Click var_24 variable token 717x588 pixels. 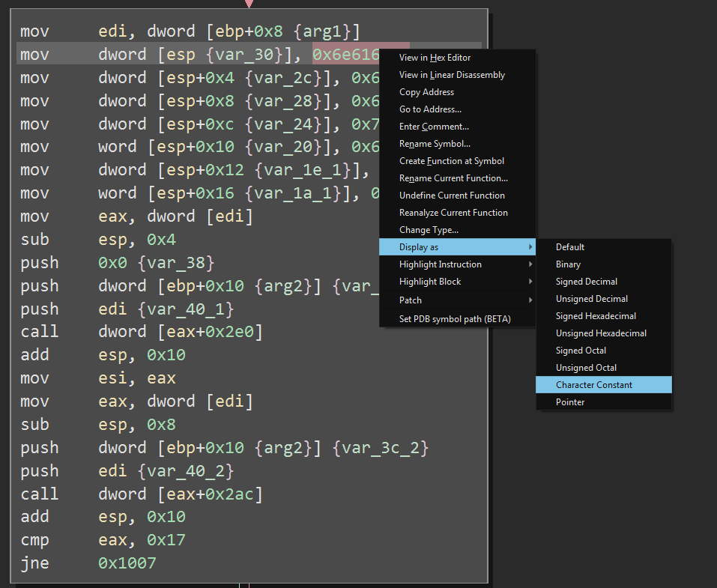(283, 124)
